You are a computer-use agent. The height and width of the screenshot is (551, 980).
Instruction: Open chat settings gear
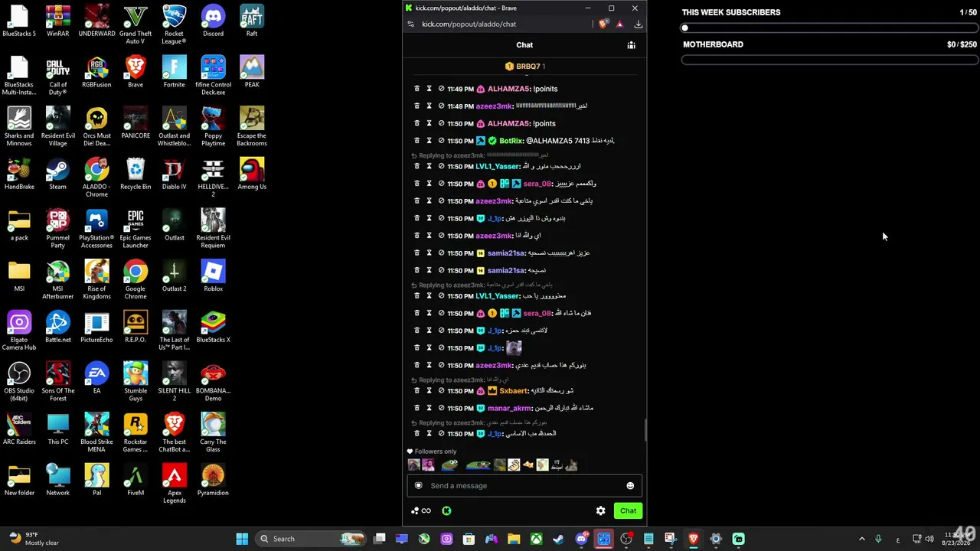pyautogui.click(x=601, y=510)
